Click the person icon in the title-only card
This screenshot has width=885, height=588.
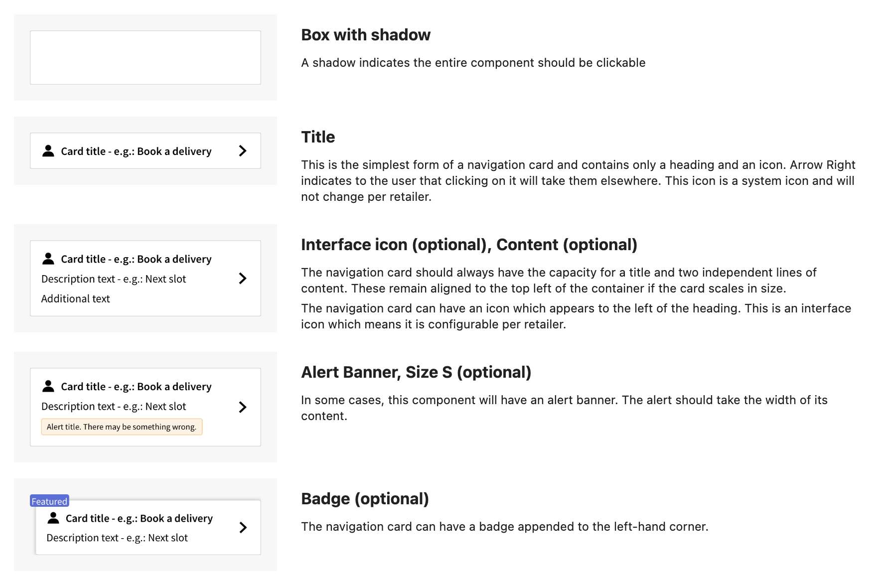pos(48,151)
